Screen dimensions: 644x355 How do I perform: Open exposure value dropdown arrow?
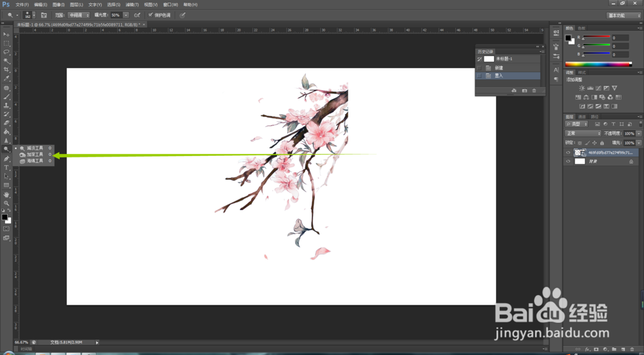pyautogui.click(x=126, y=15)
